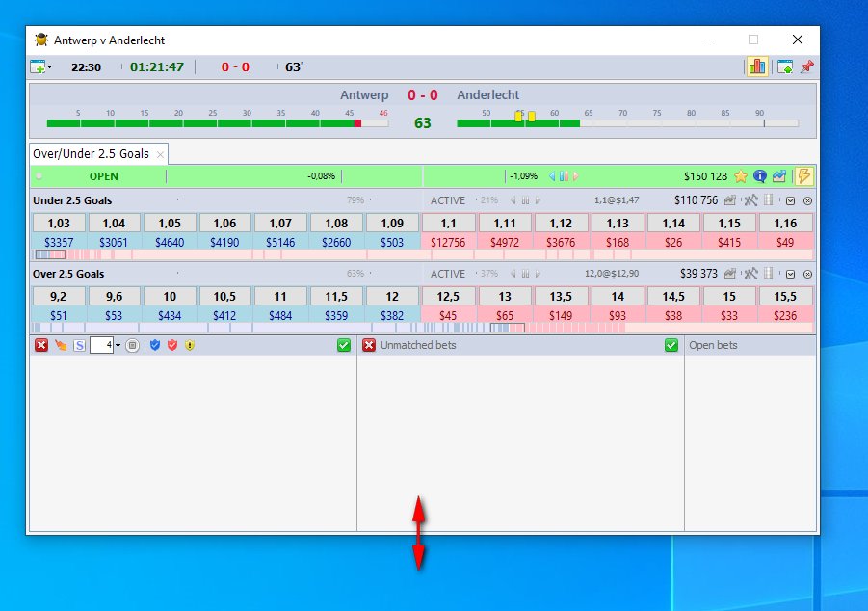Screen dimensions: 868x611
Task: Click the Open bets panel header
Action: tap(750, 345)
